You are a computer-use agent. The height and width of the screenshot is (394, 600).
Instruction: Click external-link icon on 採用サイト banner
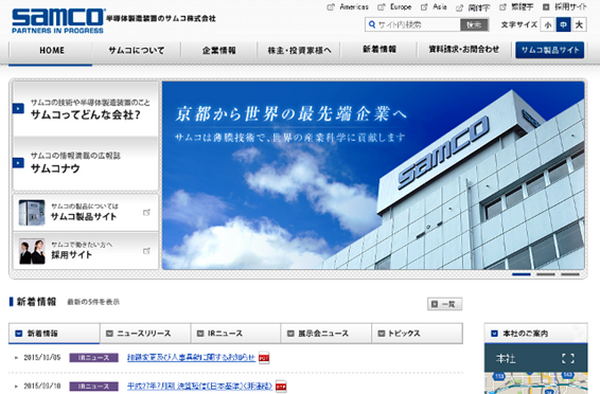[x=147, y=251]
